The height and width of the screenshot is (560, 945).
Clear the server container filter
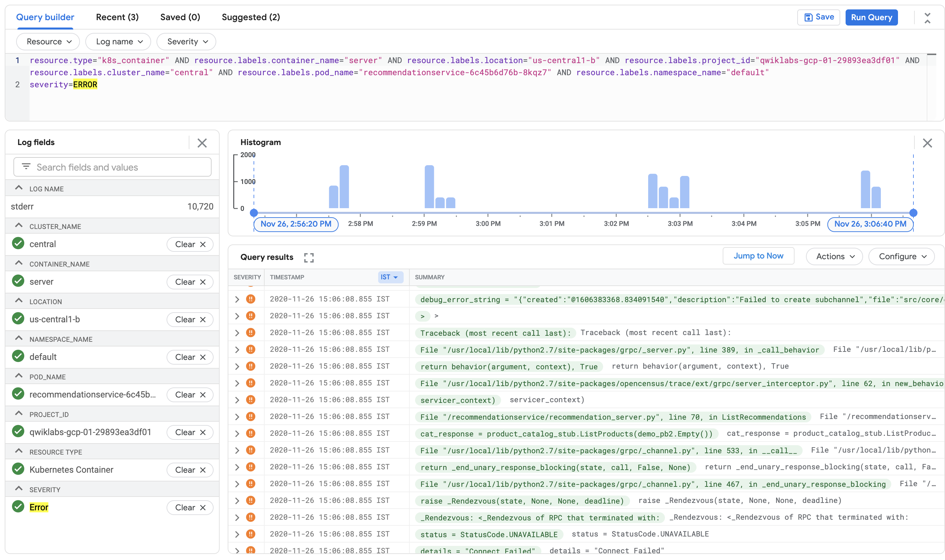point(190,282)
